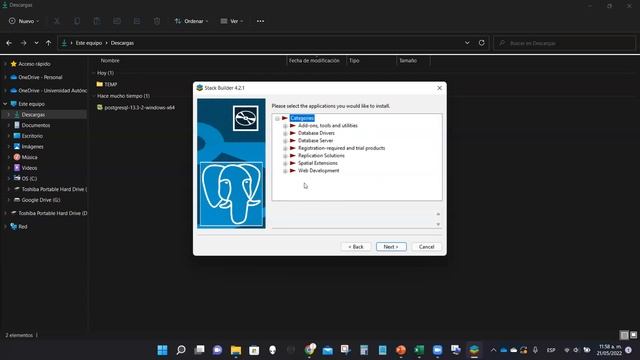
Task: Select the Spatial Extensions label
Action: pyautogui.click(x=318, y=163)
